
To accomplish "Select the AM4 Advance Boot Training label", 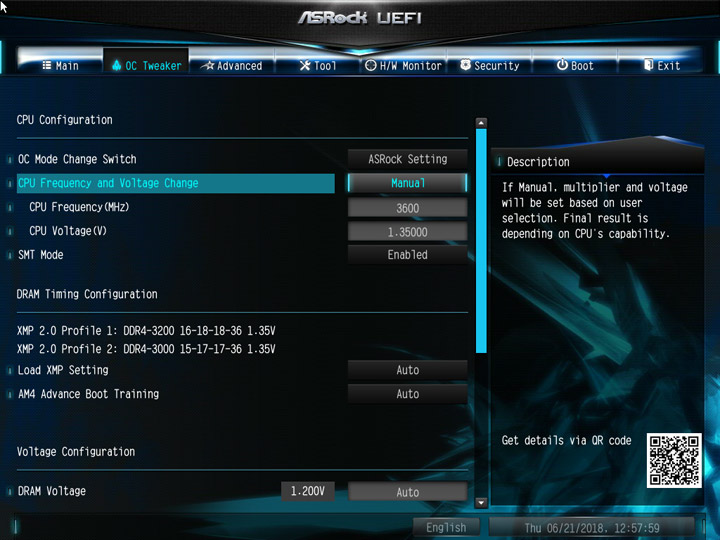I will pos(89,394).
